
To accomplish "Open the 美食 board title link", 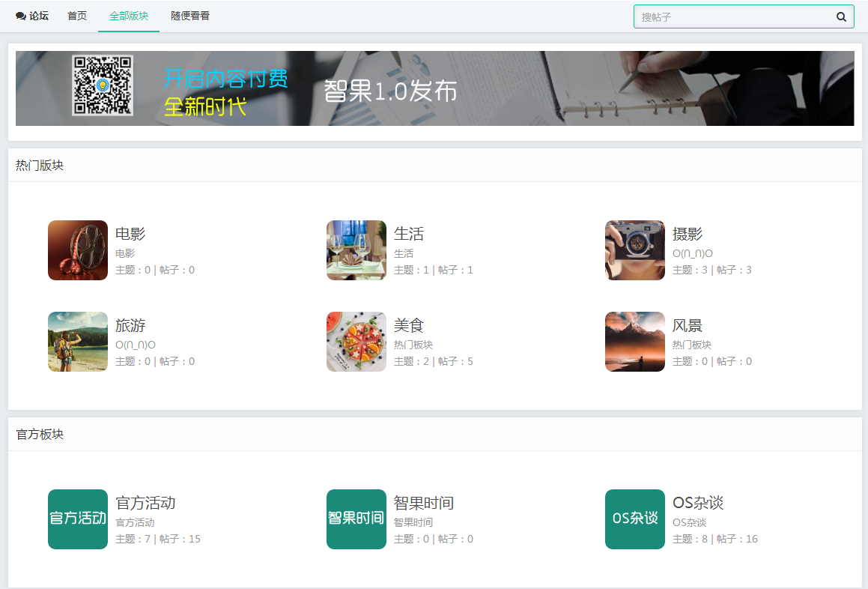I will coord(408,325).
